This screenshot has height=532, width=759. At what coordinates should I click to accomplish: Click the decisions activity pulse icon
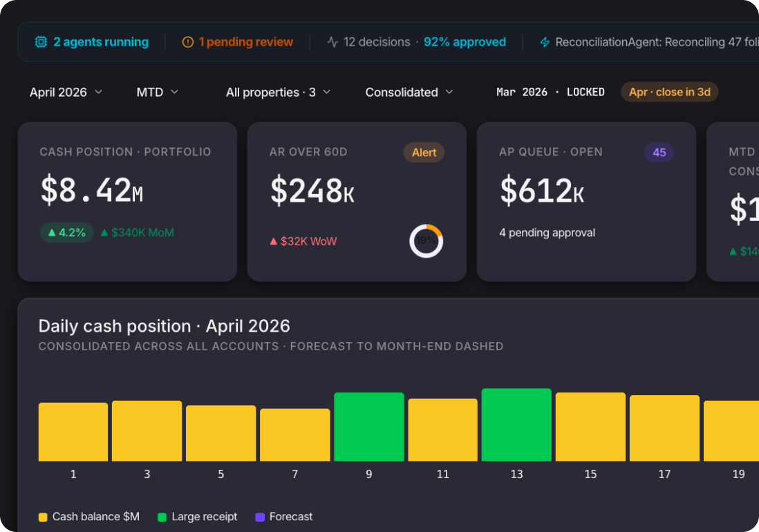click(x=332, y=42)
